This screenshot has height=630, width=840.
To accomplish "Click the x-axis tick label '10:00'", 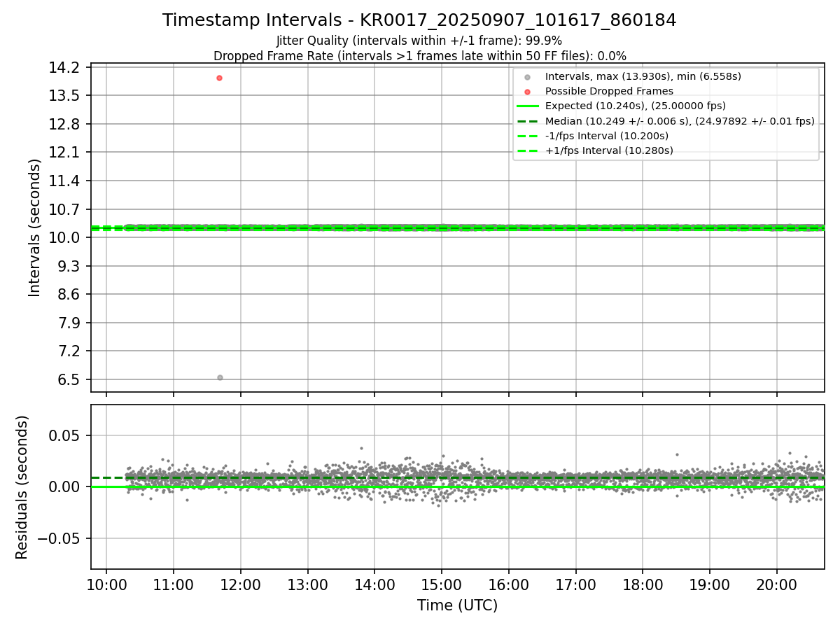I will tap(106, 585).
